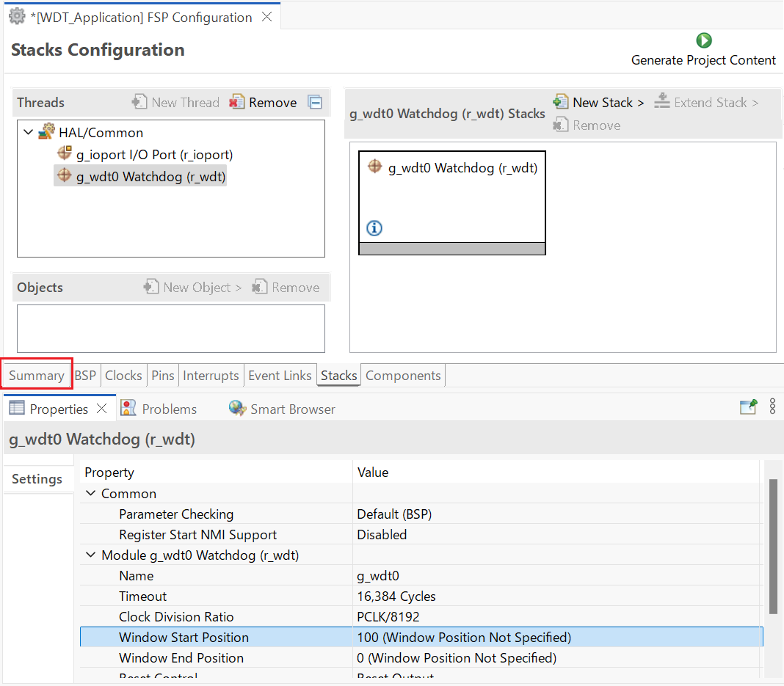The width and height of the screenshot is (784, 686).
Task: Switch to the Event Links tab
Action: [x=280, y=375]
